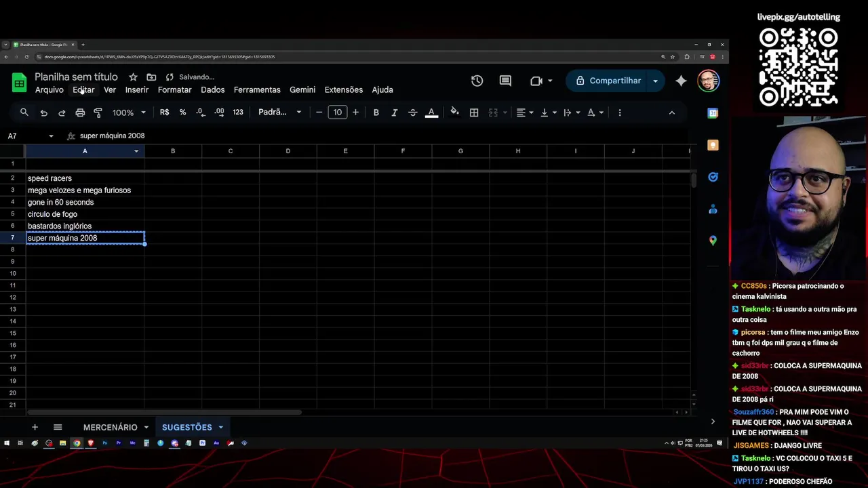The height and width of the screenshot is (488, 868).
Task: Switch to the MERCENÁRIO sheet tab
Action: (x=110, y=427)
